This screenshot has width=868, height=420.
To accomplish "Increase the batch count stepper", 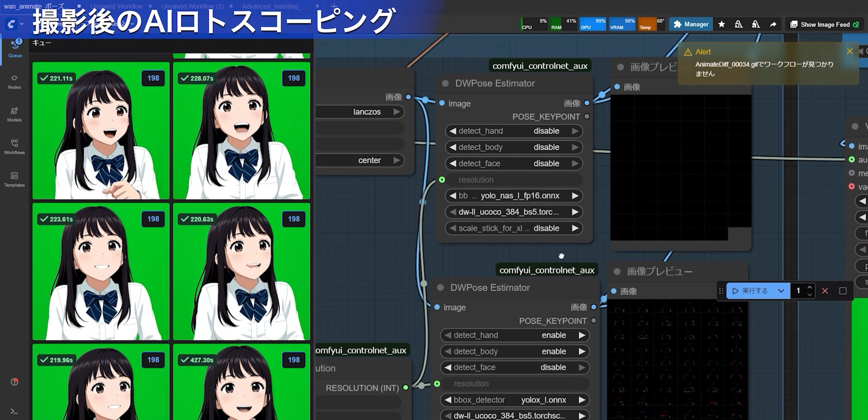I will point(809,287).
